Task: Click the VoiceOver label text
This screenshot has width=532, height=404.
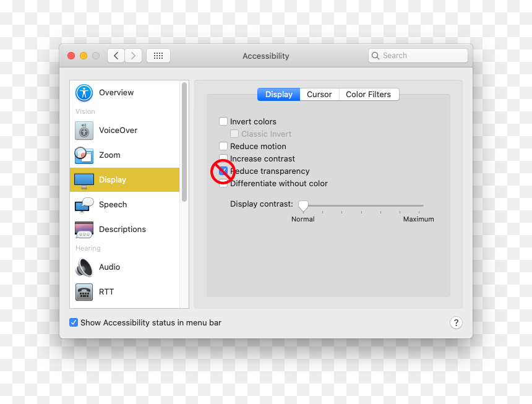Action: click(x=118, y=131)
